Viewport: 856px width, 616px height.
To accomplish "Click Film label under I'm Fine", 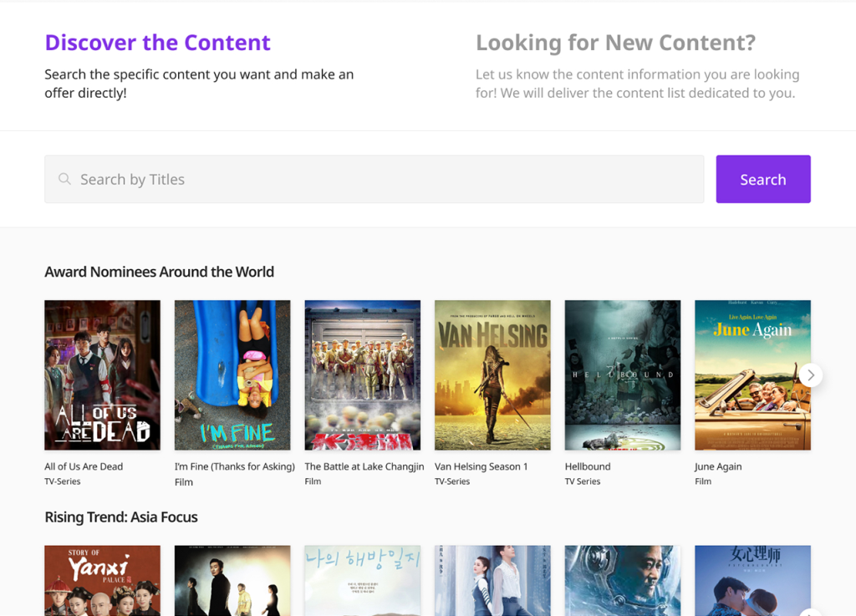I will pos(184,481).
